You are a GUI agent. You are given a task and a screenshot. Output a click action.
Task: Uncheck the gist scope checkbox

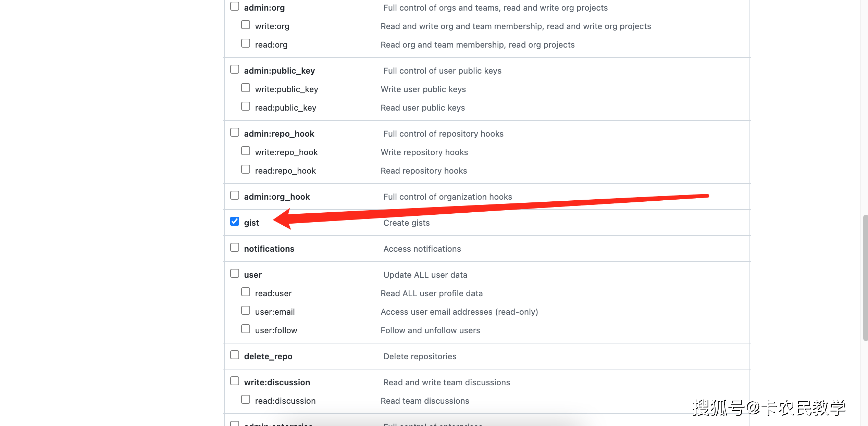(x=235, y=221)
